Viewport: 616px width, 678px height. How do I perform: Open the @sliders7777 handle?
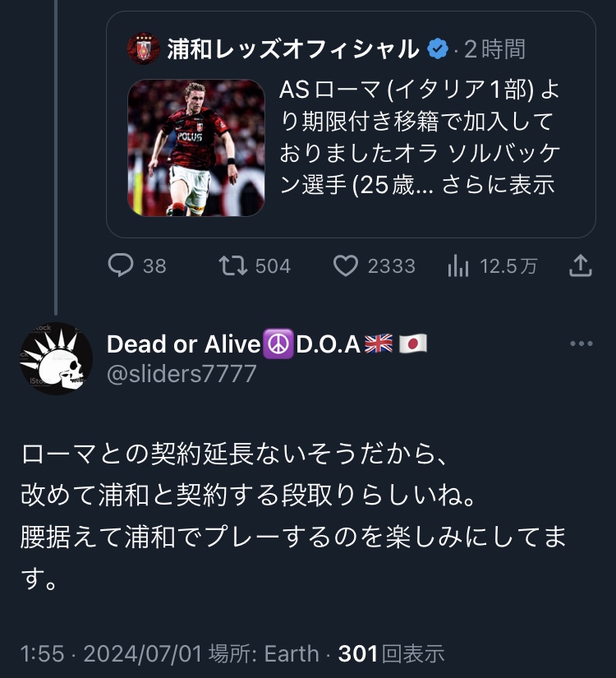point(182,374)
